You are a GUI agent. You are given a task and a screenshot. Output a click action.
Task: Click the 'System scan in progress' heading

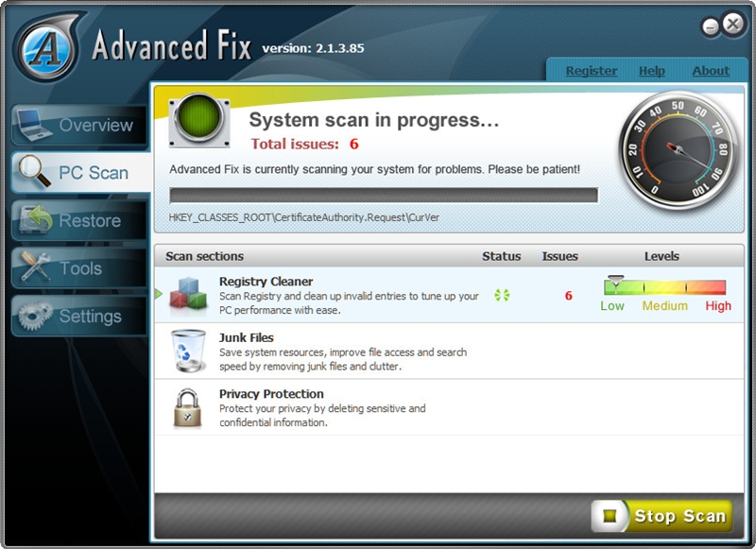[x=374, y=120]
